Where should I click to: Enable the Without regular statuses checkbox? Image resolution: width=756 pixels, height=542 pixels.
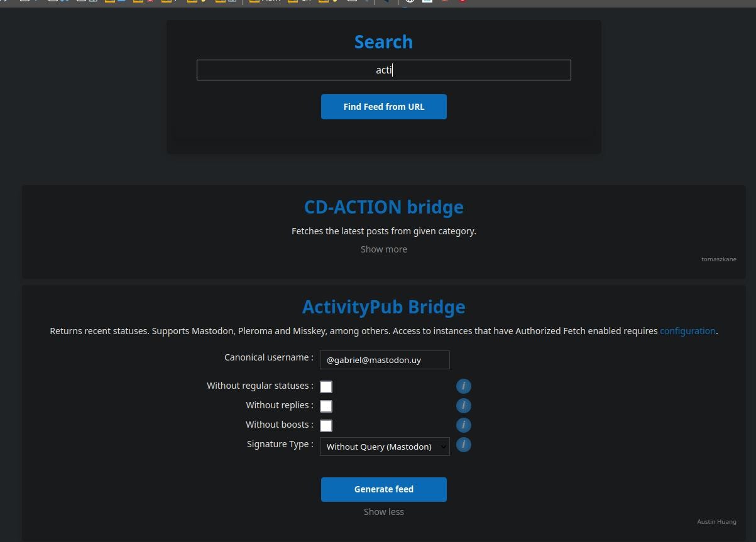(x=326, y=387)
